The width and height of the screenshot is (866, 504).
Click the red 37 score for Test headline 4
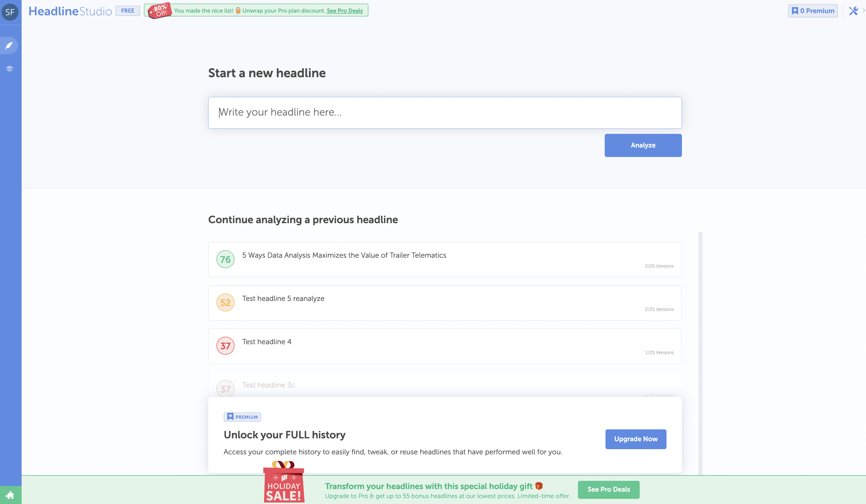(225, 346)
